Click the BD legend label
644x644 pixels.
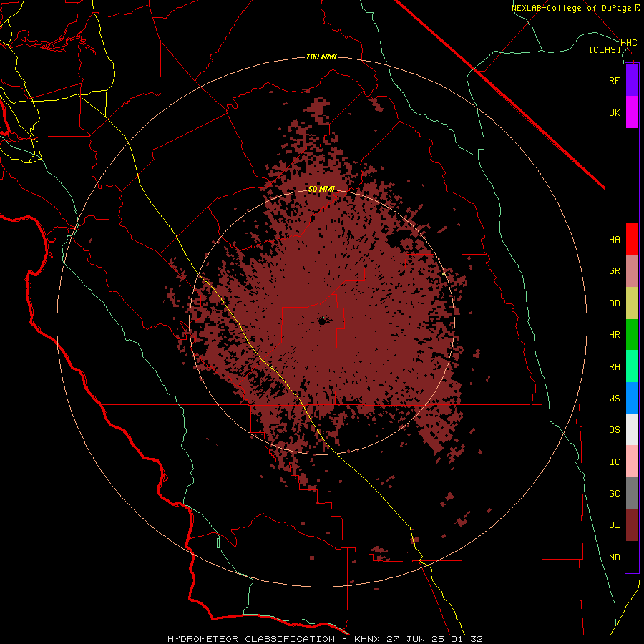click(614, 303)
